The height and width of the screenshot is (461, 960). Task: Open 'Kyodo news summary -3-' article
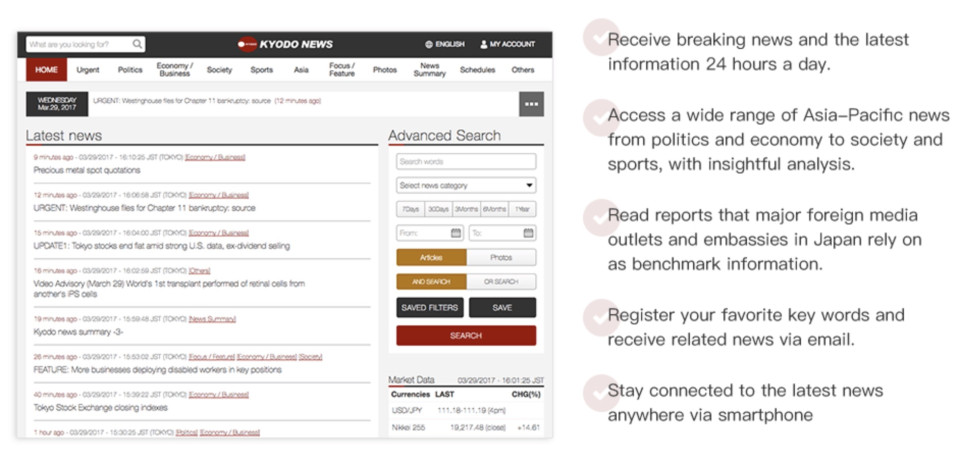(78, 332)
